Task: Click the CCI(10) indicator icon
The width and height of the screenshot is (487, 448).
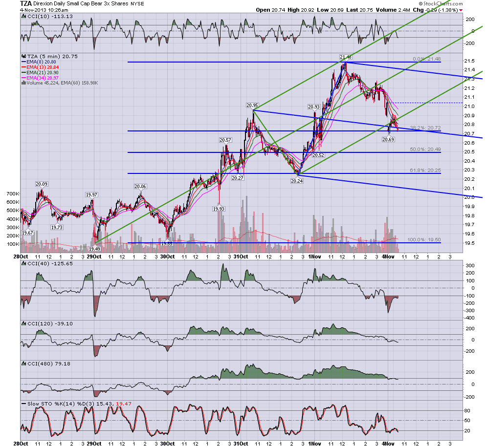Action: (24, 17)
